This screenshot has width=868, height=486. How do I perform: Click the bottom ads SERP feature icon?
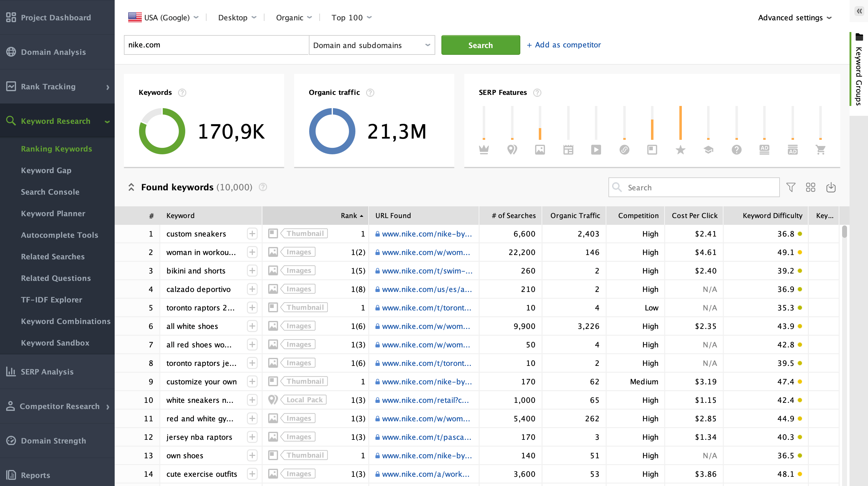[792, 149]
